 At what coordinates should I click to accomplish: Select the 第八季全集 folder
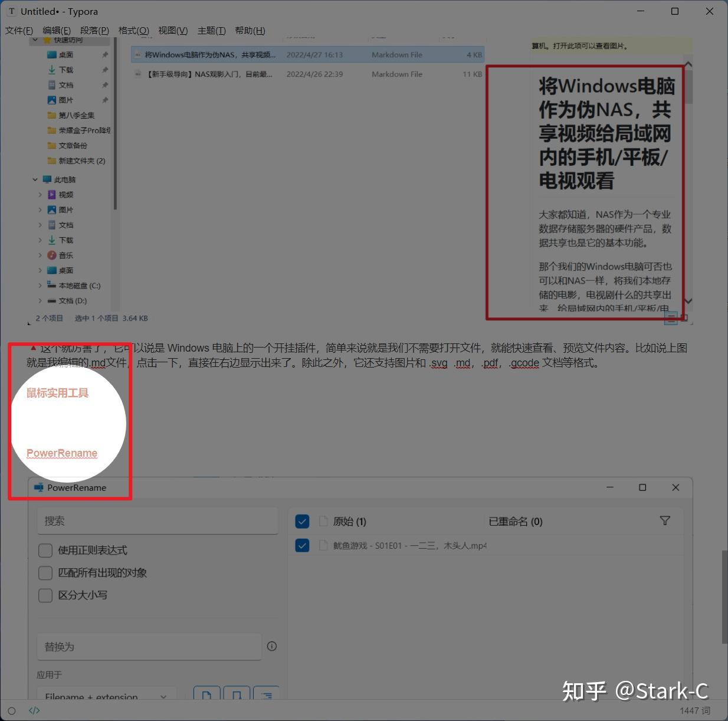[x=71, y=116]
